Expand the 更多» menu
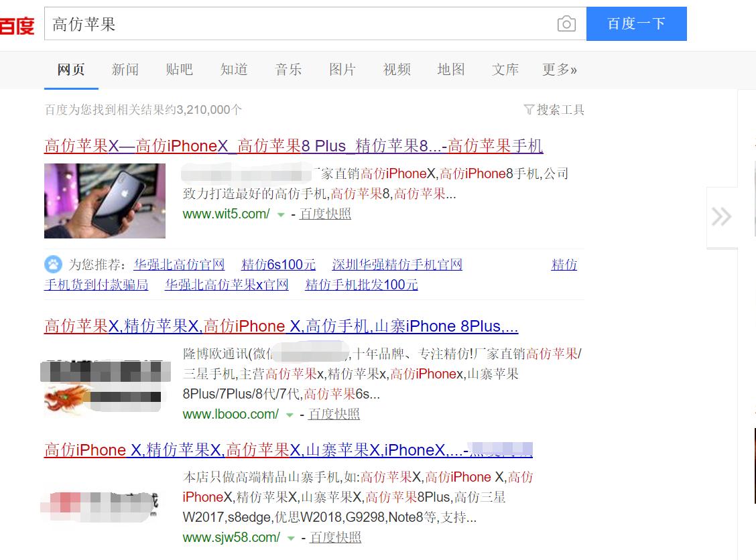This screenshot has height=560, width=756. point(560,69)
